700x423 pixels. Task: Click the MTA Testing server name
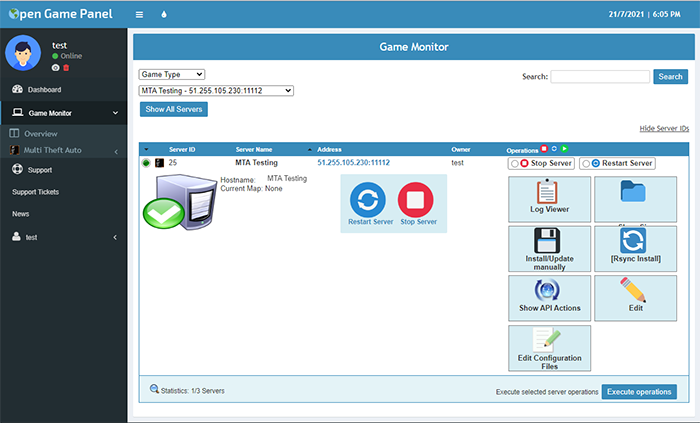click(256, 162)
